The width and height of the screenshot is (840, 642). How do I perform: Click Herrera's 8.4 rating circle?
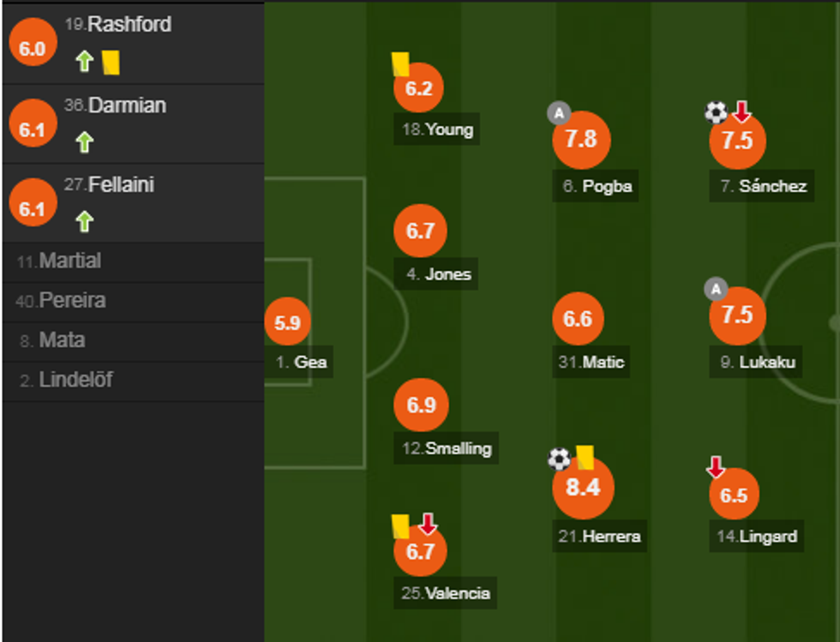(x=583, y=488)
